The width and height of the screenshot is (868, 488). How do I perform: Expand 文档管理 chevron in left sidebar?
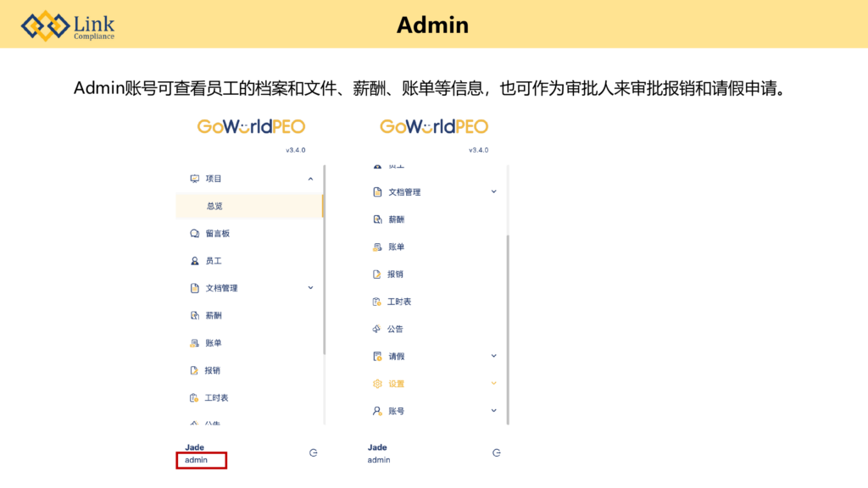tap(310, 288)
